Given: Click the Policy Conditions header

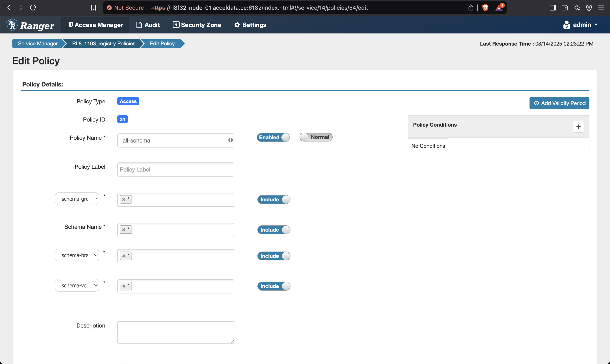Looking at the screenshot, I should (x=435, y=125).
